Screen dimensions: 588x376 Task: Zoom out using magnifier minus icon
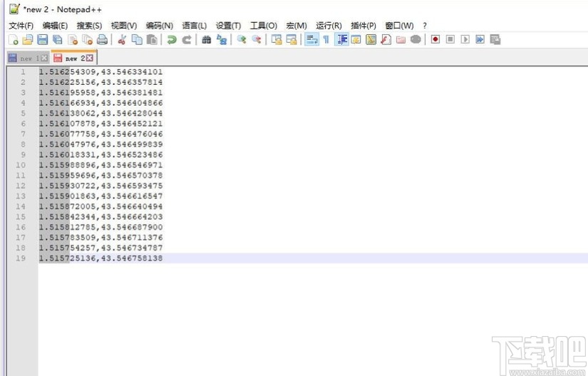click(256, 39)
